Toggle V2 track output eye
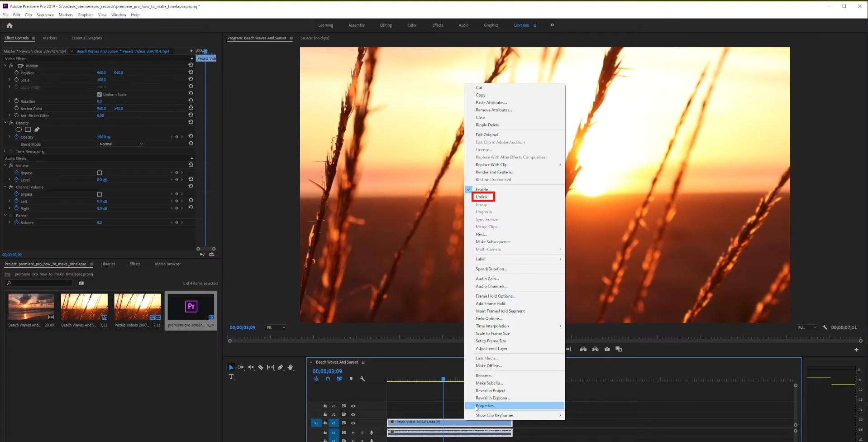 pos(353,414)
